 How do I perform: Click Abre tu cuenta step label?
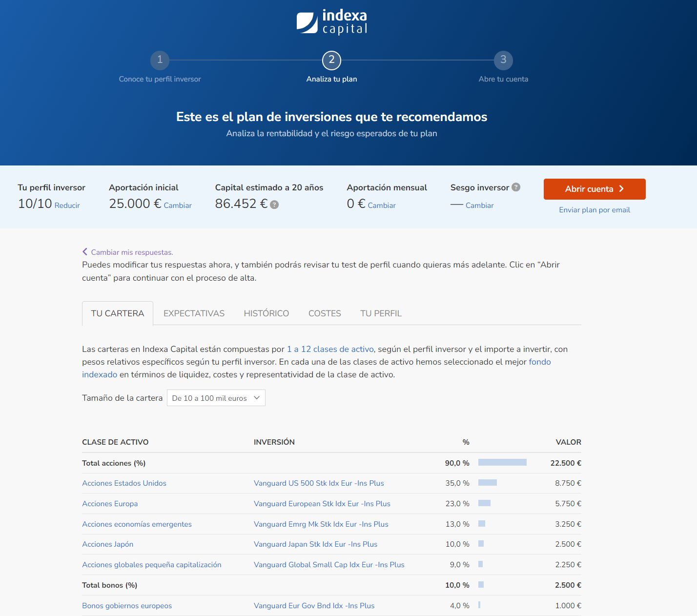click(x=503, y=79)
